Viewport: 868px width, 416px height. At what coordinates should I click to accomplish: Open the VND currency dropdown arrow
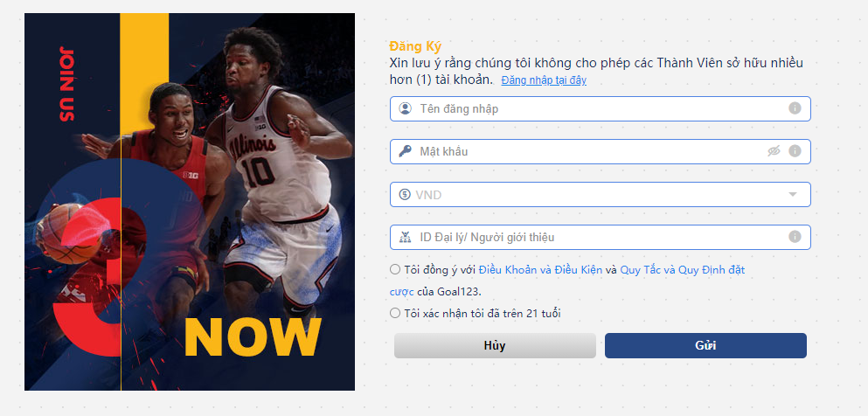(793, 194)
